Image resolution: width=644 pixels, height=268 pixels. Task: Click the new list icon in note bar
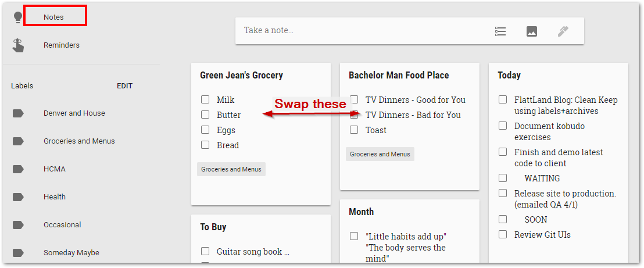500,31
